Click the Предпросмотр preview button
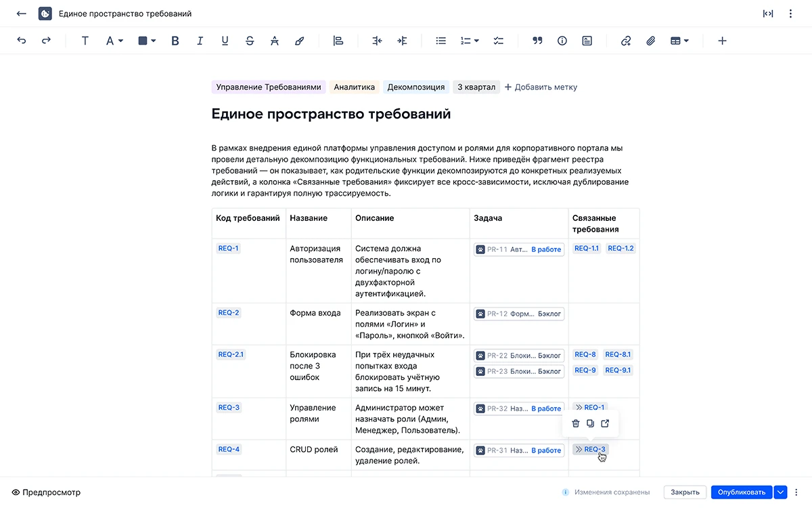This screenshot has height=508, width=812. point(46,492)
